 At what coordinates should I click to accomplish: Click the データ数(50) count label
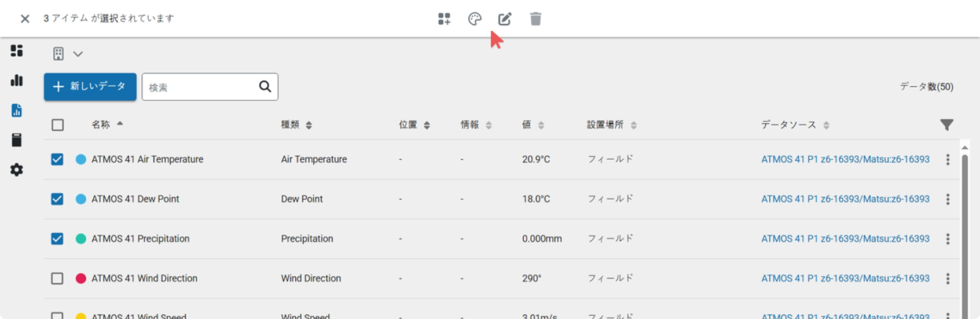926,87
